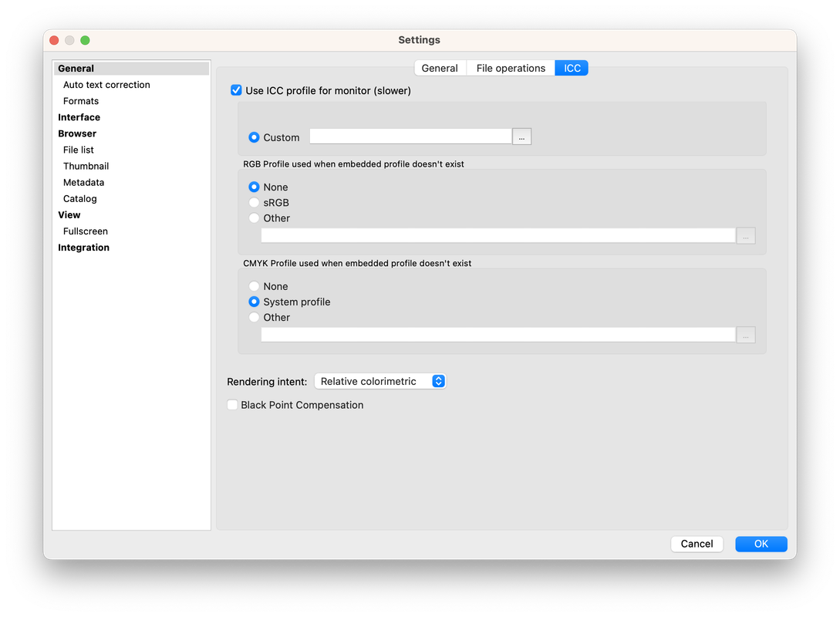Select the Custom monitor profile radio button

tap(254, 137)
